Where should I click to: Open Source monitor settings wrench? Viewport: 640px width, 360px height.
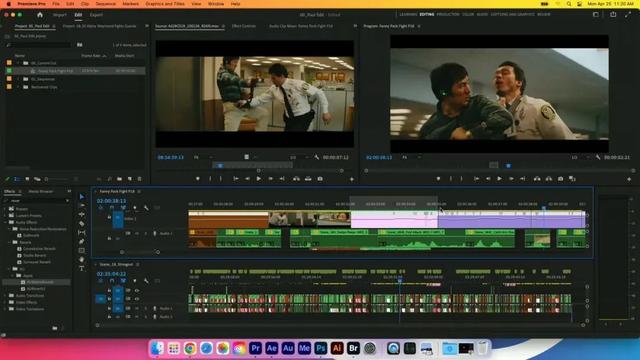point(317,157)
